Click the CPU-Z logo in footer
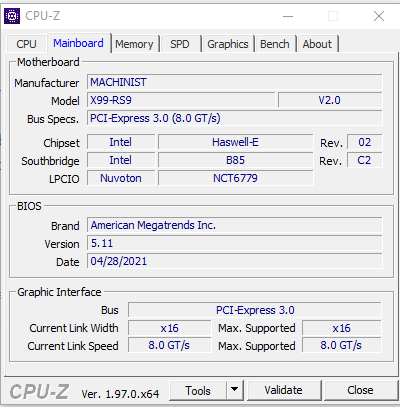Screen dimensions: 400x407 [x=39, y=391]
